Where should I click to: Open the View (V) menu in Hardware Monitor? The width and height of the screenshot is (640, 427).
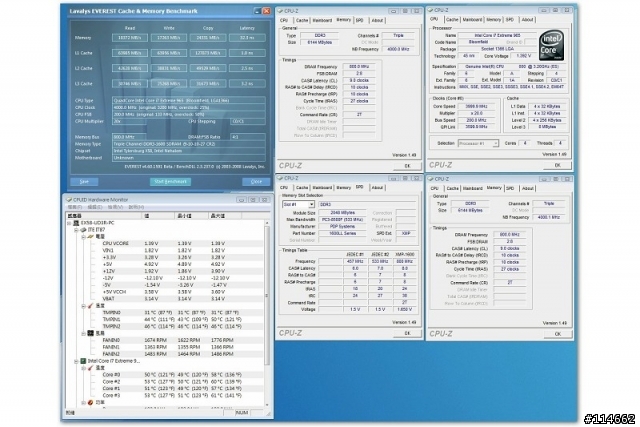(x=115, y=207)
